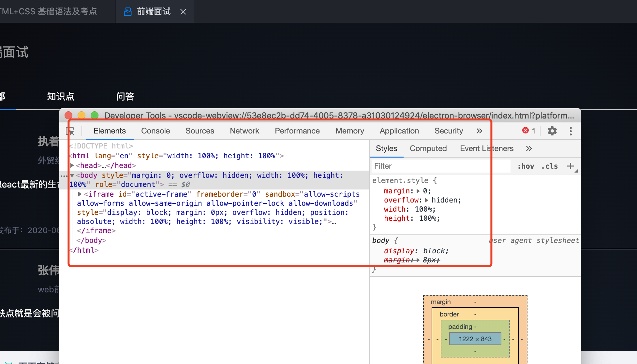
Task: Select the Computed sidebar tab
Action: pos(428,148)
